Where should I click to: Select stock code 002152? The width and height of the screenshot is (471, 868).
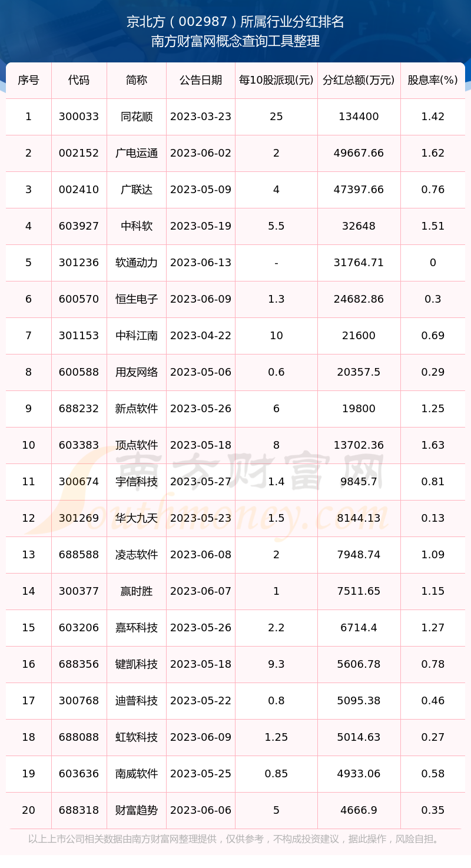[79, 153]
